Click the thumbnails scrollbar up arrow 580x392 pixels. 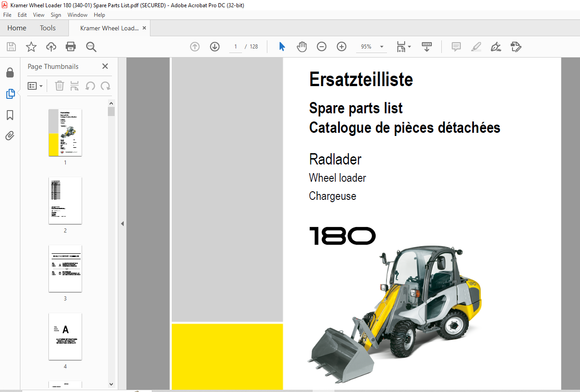pos(111,103)
